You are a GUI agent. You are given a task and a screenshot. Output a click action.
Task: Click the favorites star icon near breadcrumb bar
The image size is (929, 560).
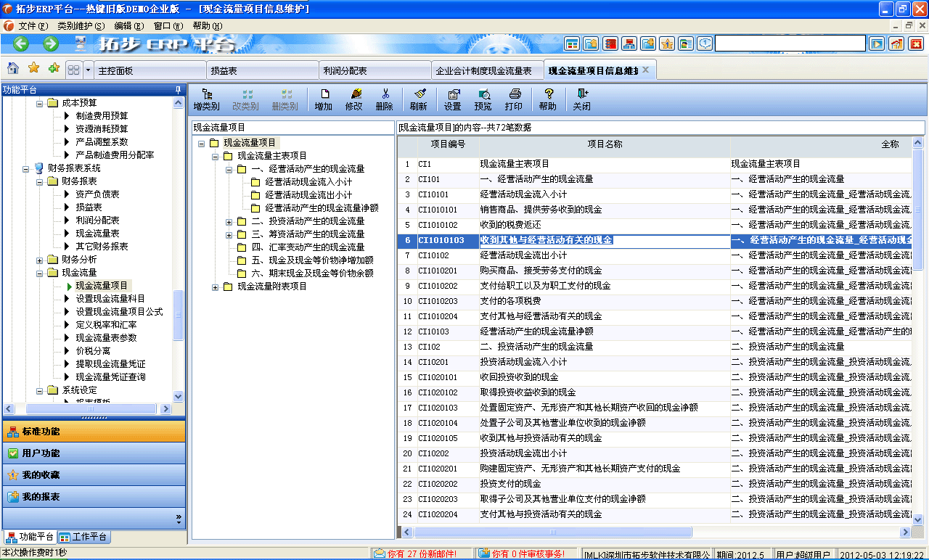tap(33, 68)
